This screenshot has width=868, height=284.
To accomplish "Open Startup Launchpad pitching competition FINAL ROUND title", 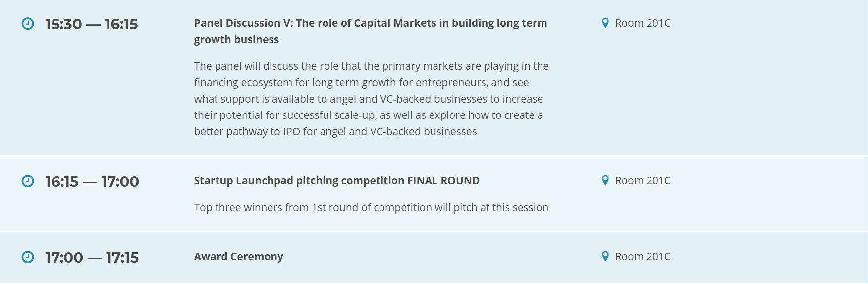I will [336, 181].
